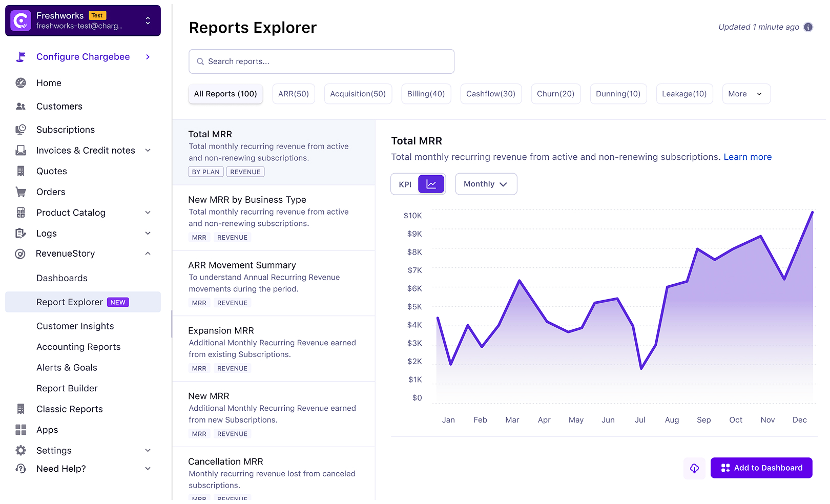Open Report Builder from the sidebar
The height and width of the screenshot is (504, 830).
tap(67, 388)
